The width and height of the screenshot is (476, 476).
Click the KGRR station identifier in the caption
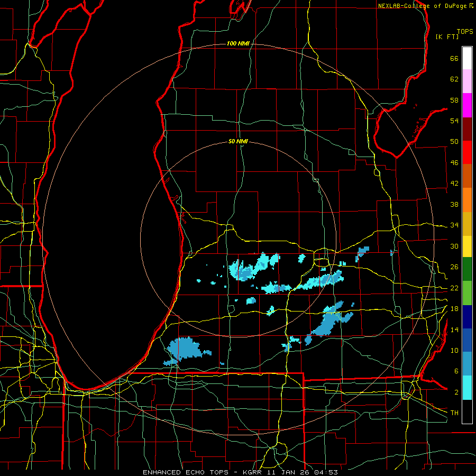pyautogui.click(x=253, y=472)
